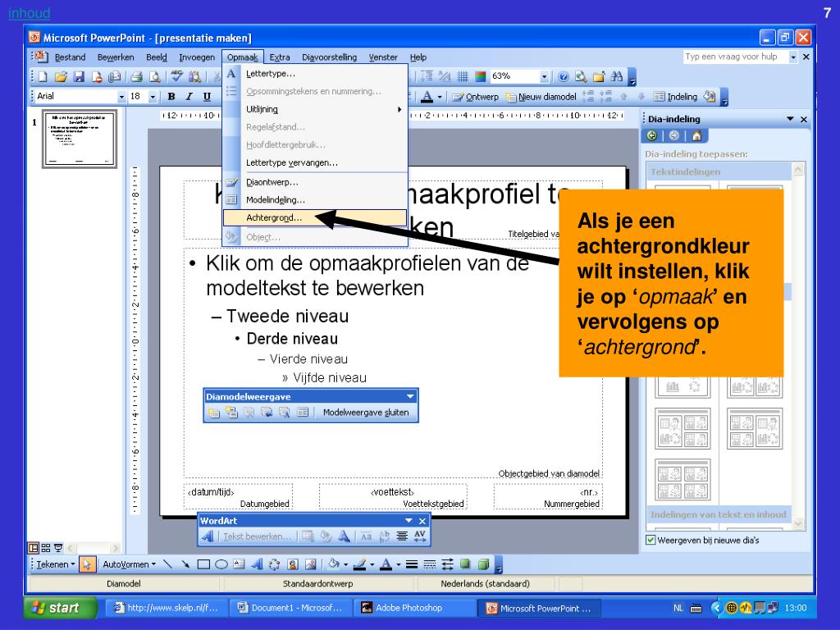
Task: Click the Back arrow in Dia-indeling pane
Action: pyautogui.click(x=652, y=136)
